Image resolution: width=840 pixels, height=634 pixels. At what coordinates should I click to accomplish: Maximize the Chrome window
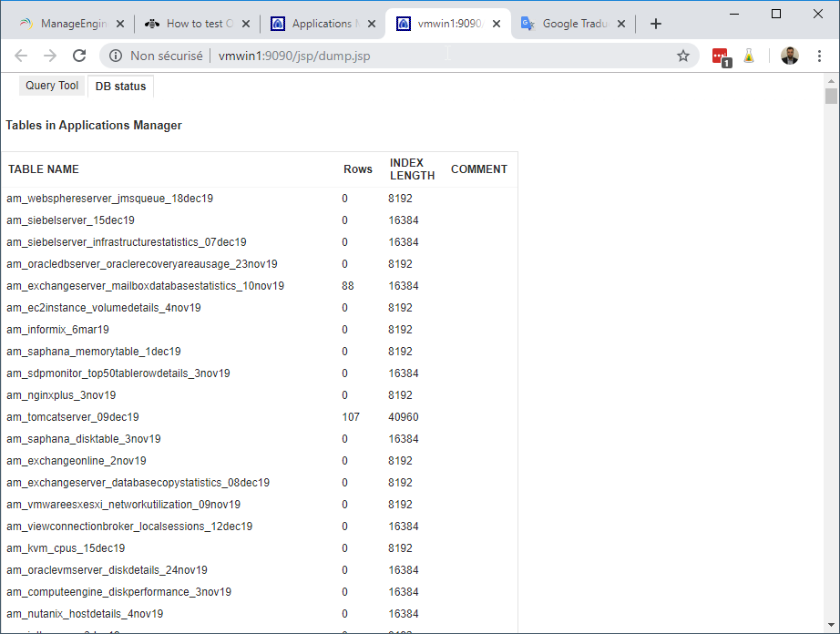tap(776, 14)
